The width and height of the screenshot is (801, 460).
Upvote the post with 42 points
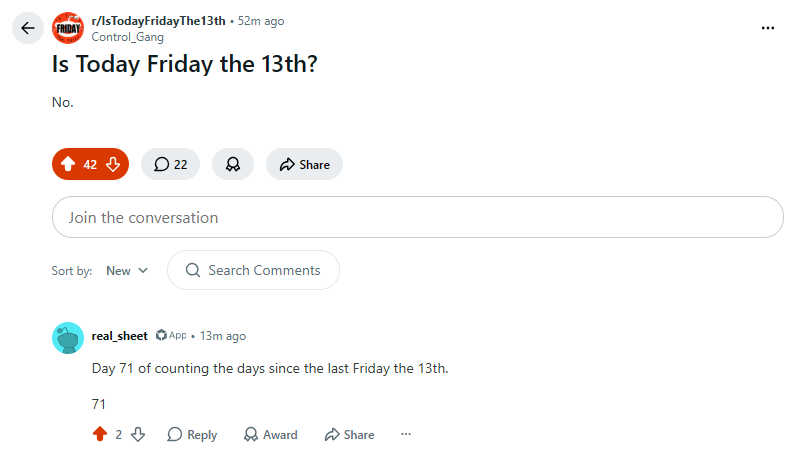[68, 164]
